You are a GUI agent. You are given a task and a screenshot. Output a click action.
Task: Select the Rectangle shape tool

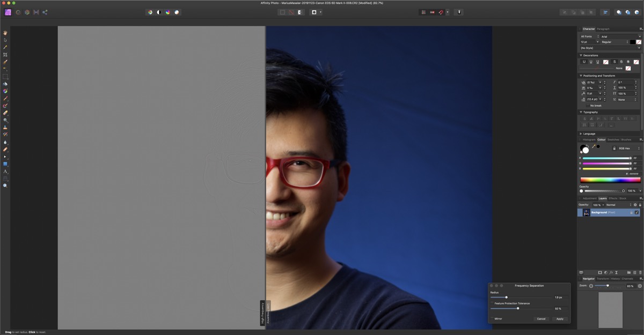click(x=5, y=164)
